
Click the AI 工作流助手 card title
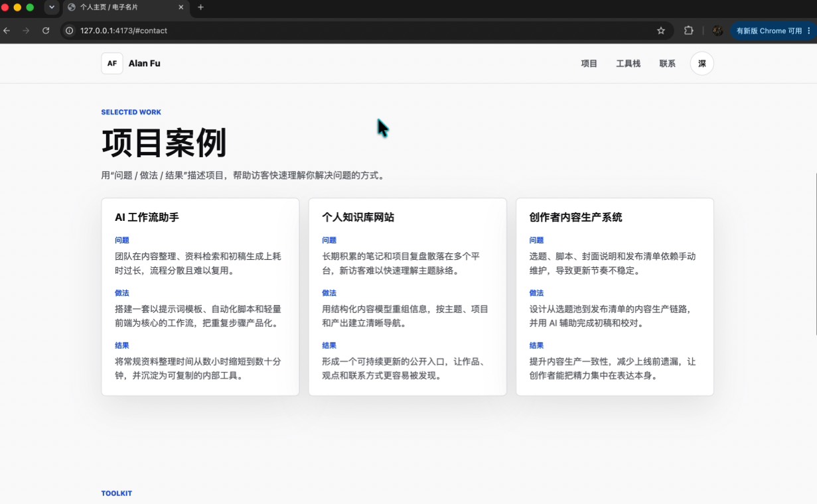coord(147,217)
